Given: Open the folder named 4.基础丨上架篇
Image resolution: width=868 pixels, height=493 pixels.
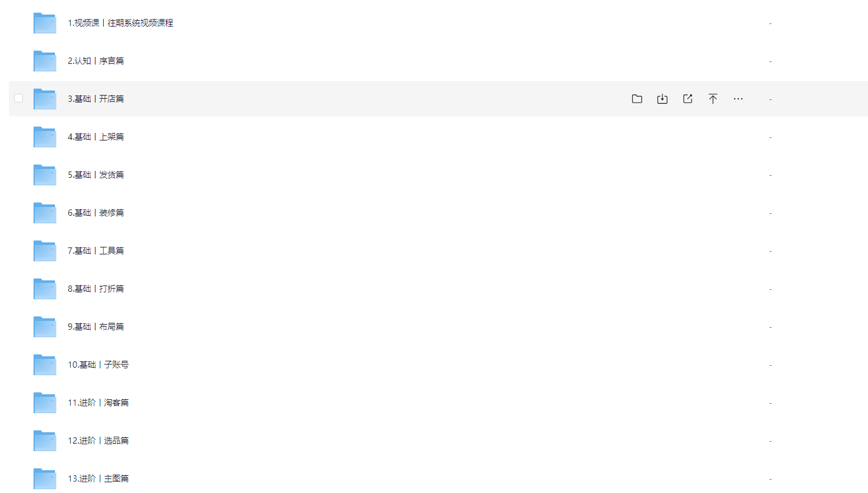Looking at the screenshot, I should pos(96,137).
